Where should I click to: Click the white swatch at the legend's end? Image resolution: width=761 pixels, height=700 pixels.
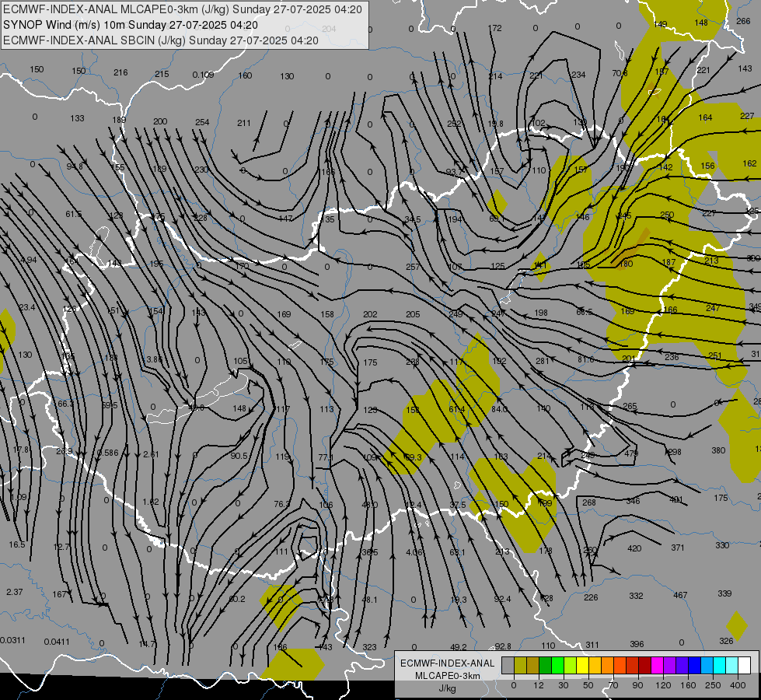point(745,665)
